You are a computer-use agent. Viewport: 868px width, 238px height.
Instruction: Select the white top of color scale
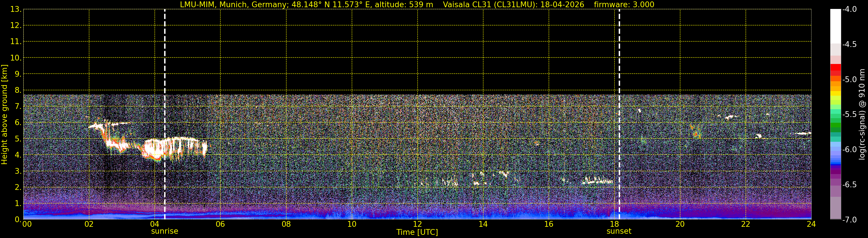835,26
